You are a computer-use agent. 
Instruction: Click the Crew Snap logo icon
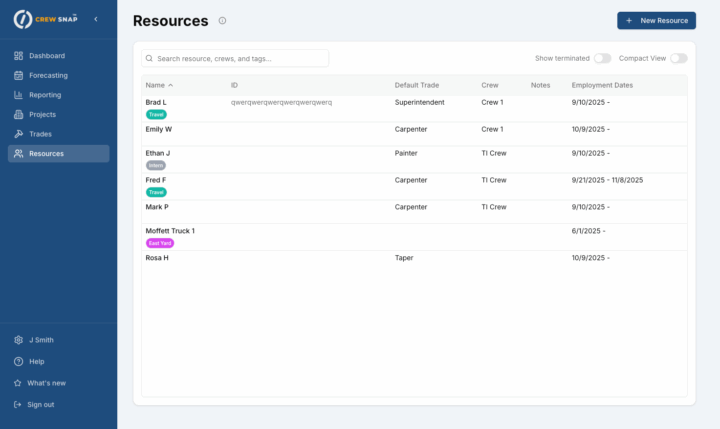pos(20,19)
